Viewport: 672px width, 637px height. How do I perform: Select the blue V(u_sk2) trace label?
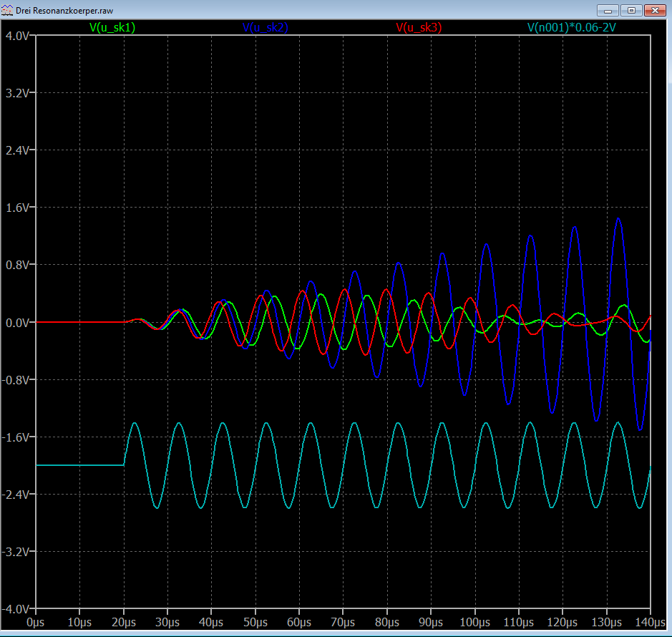coord(266,28)
